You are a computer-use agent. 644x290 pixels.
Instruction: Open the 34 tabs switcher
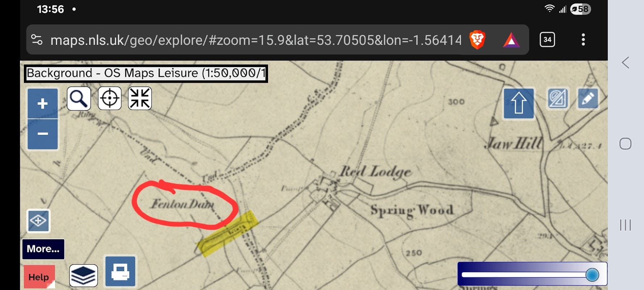click(x=547, y=40)
